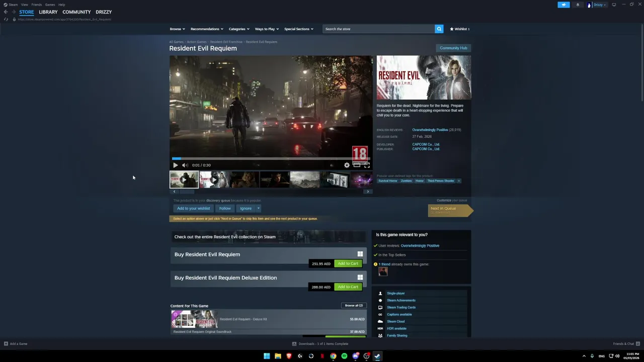Open the Community Hub

[x=453, y=48]
